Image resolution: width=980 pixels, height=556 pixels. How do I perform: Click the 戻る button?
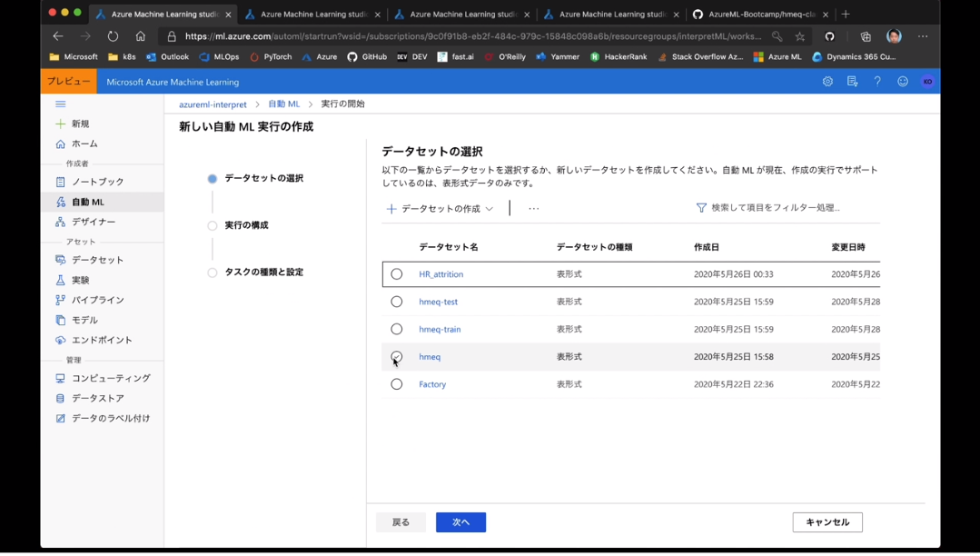tap(401, 522)
